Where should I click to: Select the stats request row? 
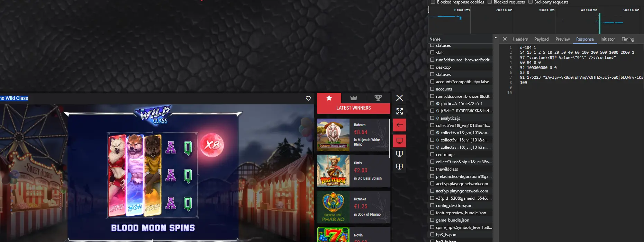click(460, 53)
